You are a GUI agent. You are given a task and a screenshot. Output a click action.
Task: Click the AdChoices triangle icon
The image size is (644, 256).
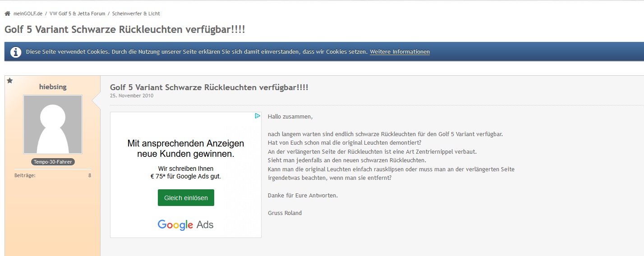[258, 116]
